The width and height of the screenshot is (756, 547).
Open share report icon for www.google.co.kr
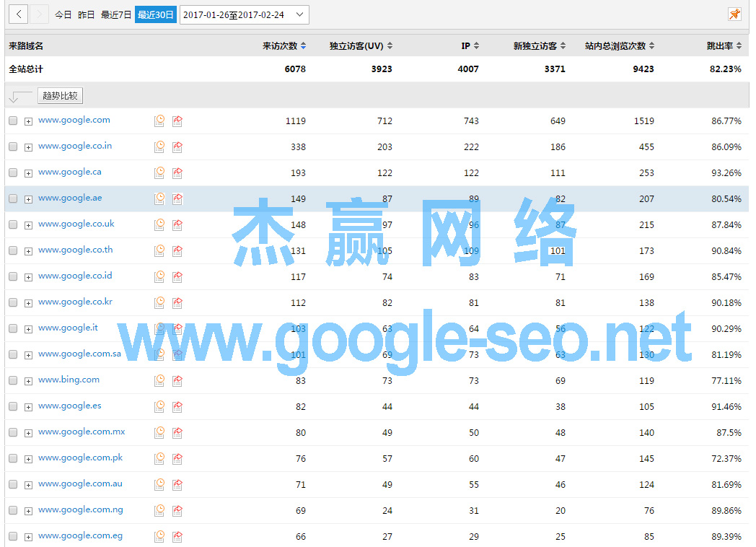tap(177, 303)
